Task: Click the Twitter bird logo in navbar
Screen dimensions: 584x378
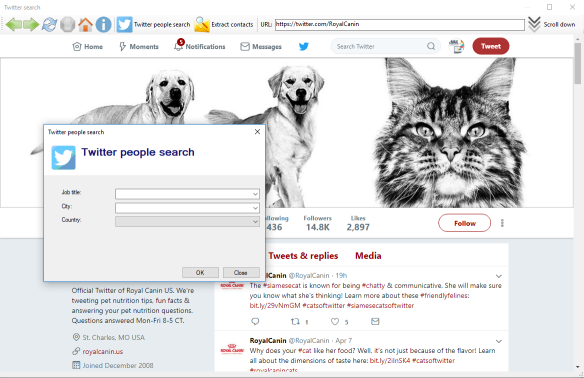Action: coord(304,47)
